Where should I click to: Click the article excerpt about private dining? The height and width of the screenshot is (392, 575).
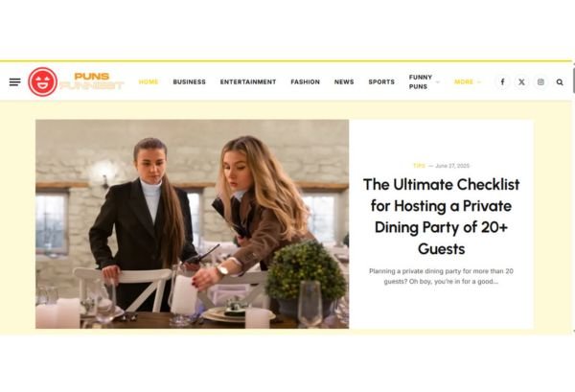point(441,276)
